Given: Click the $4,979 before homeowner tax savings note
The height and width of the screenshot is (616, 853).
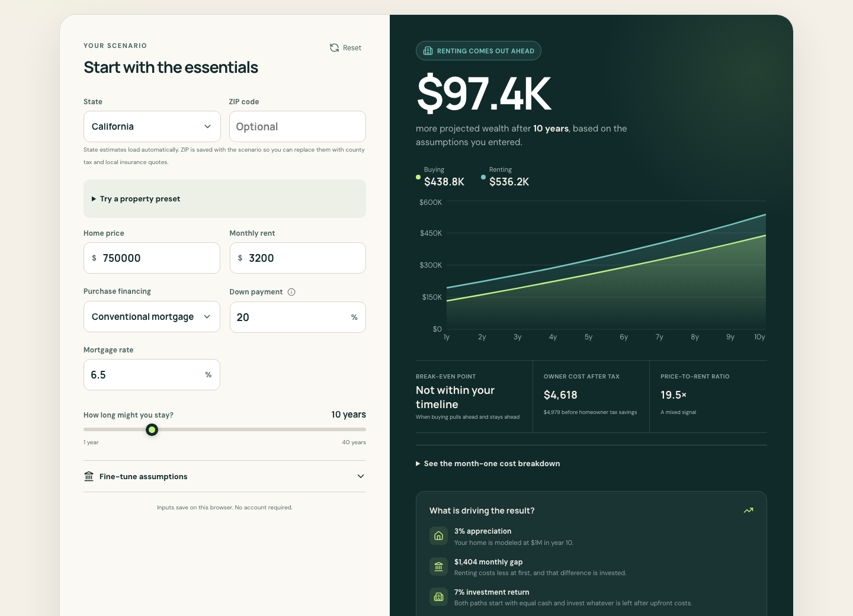Looking at the screenshot, I should tap(591, 412).
